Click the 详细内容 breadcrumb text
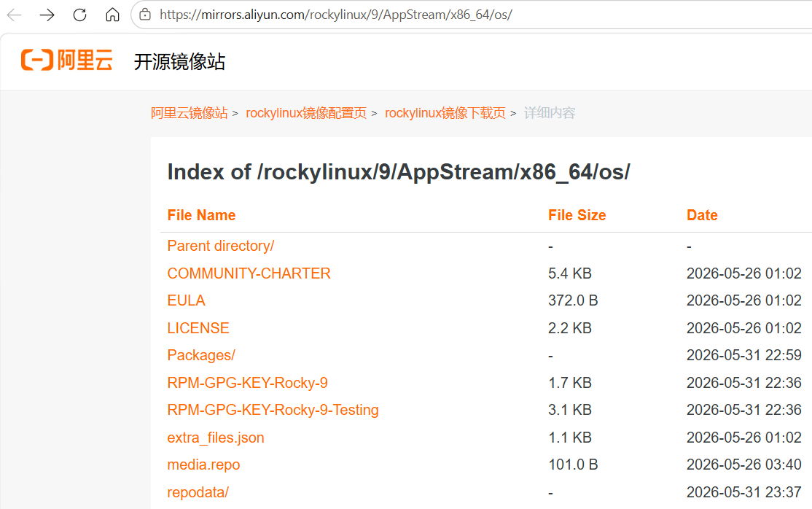The height and width of the screenshot is (509, 812). coord(550,113)
